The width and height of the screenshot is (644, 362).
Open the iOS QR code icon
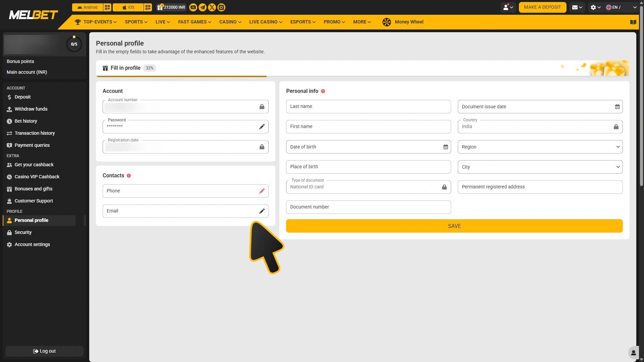[148, 7]
